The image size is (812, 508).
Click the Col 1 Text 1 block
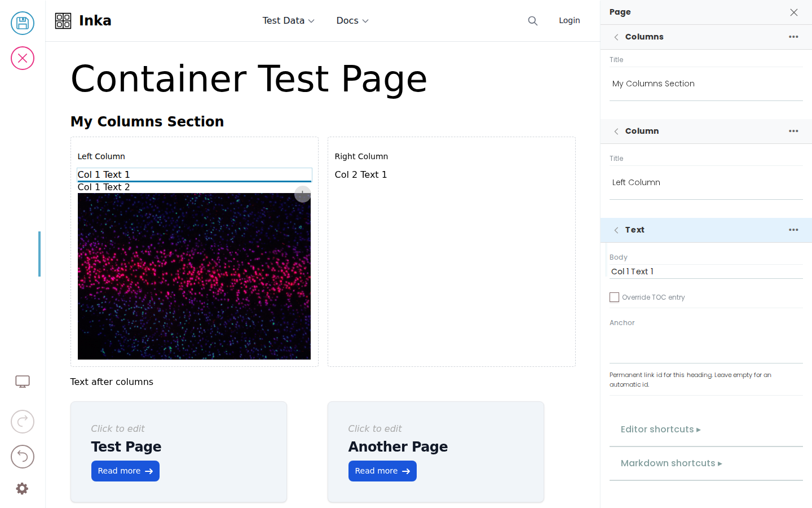point(194,175)
